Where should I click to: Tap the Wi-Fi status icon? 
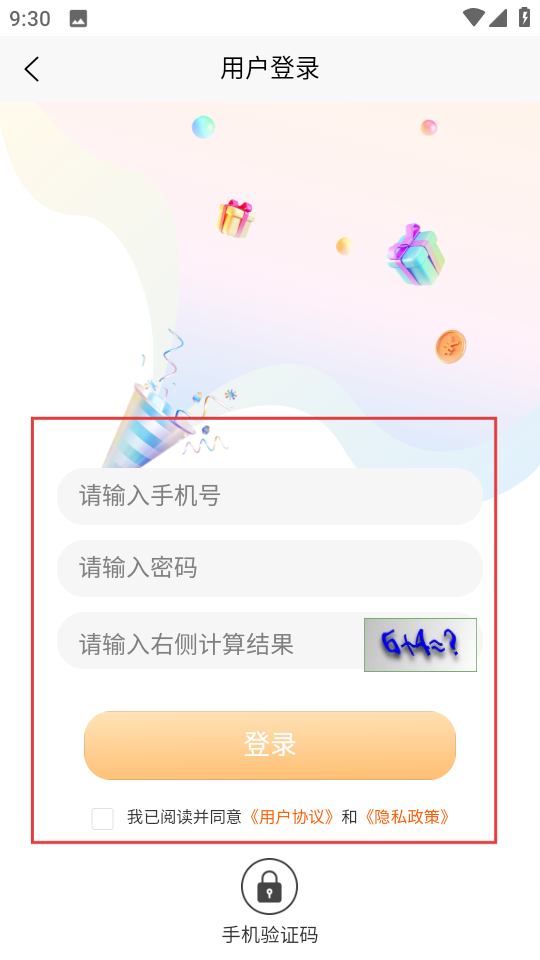coord(473,17)
